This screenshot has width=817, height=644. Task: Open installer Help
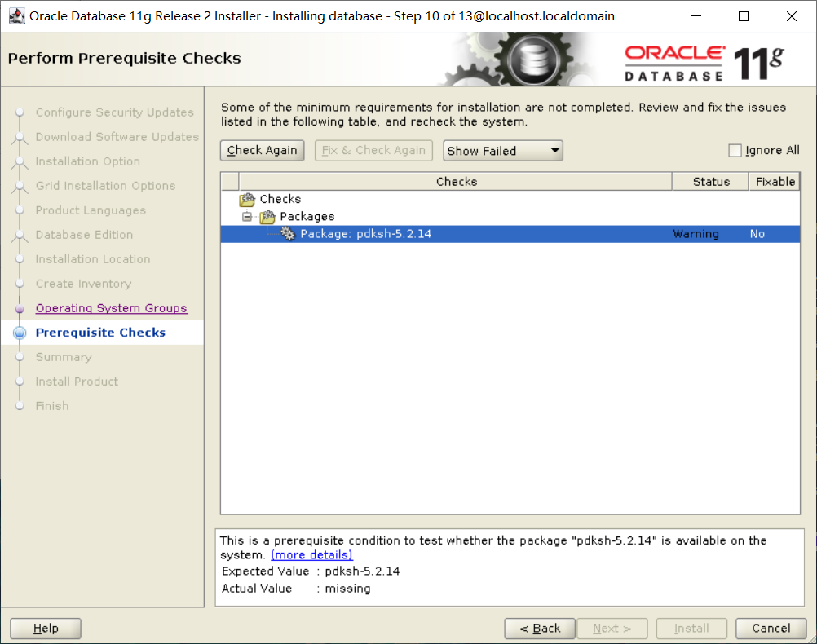pyautogui.click(x=46, y=629)
